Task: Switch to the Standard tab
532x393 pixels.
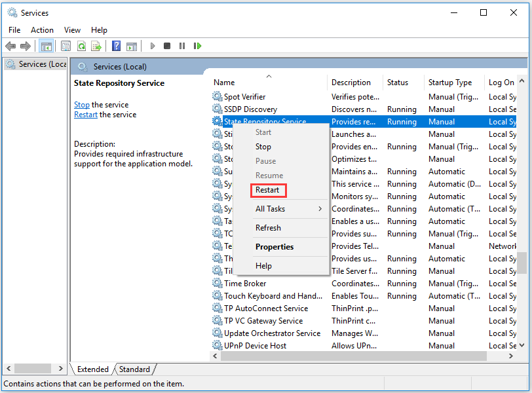Action: [134, 369]
